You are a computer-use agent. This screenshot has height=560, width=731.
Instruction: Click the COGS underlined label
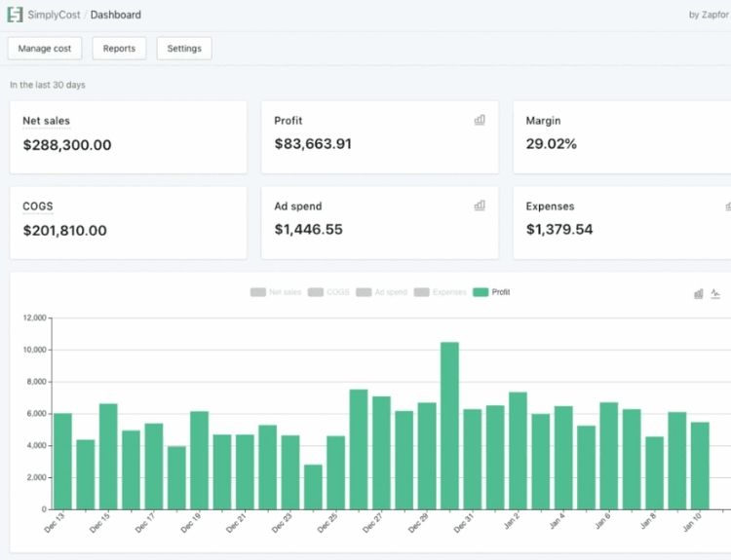(37, 206)
